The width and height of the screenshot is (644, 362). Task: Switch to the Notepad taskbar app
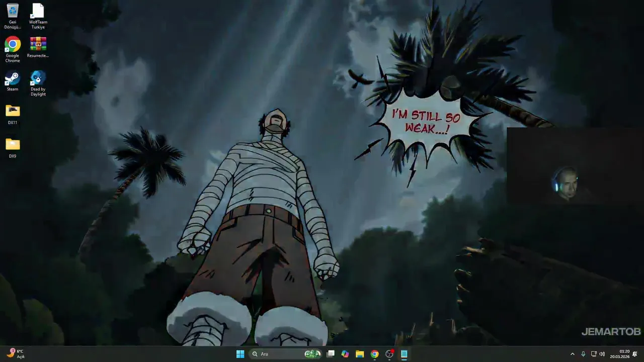tap(404, 354)
